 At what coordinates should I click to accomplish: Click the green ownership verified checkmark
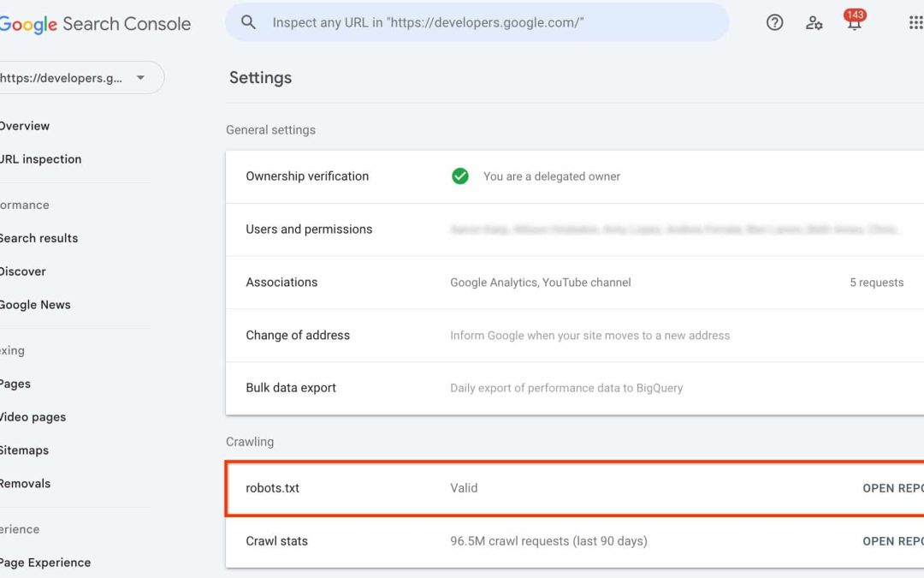[x=459, y=176]
